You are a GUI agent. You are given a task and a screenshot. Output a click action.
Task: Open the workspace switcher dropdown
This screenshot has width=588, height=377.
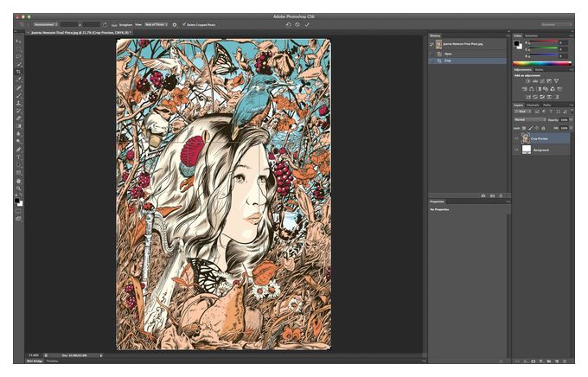[556, 24]
